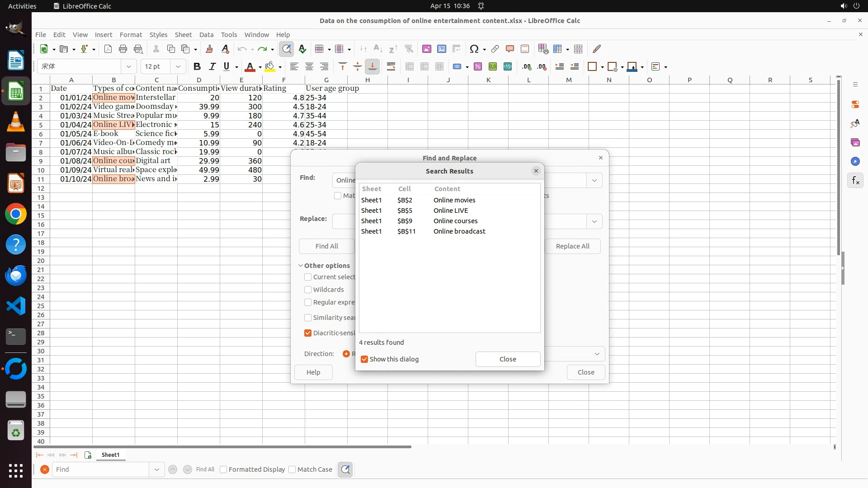
Task: Open the Sheet menu
Action: coord(183,35)
